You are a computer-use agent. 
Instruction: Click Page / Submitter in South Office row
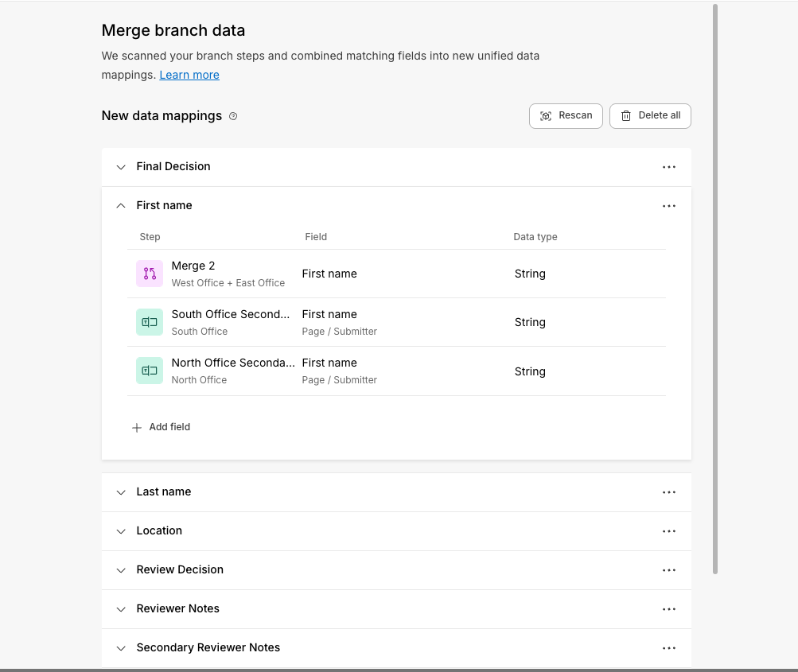tap(340, 331)
